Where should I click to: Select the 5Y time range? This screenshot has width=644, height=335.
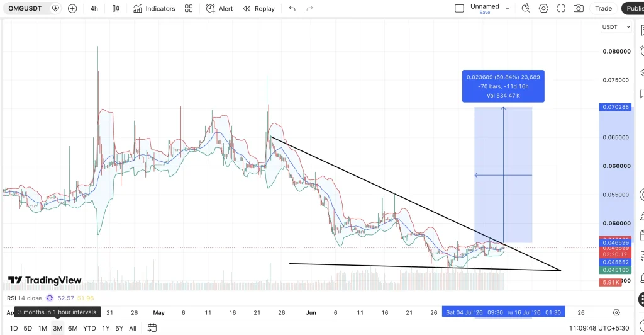119,328
